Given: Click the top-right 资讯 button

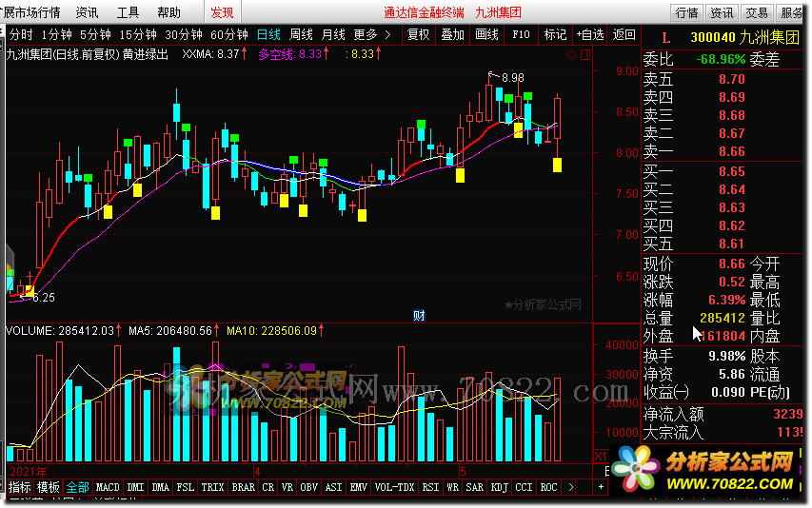Looking at the screenshot, I should point(722,12).
